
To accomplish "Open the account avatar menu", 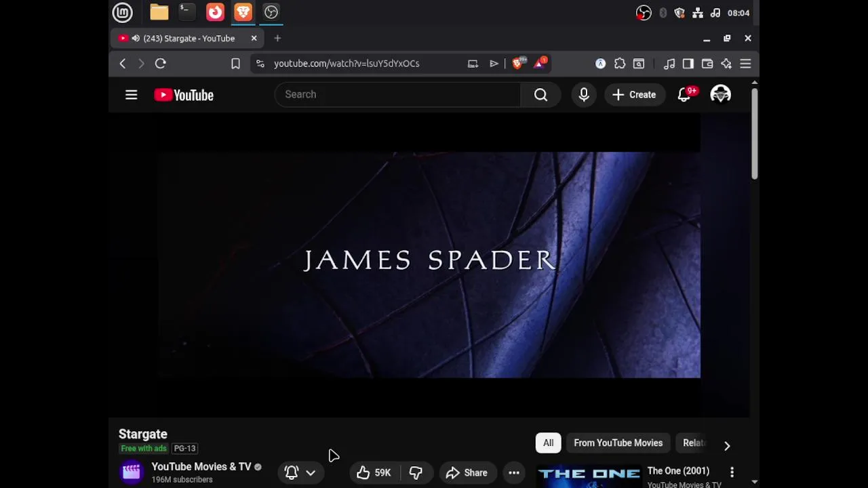I will [x=720, y=95].
